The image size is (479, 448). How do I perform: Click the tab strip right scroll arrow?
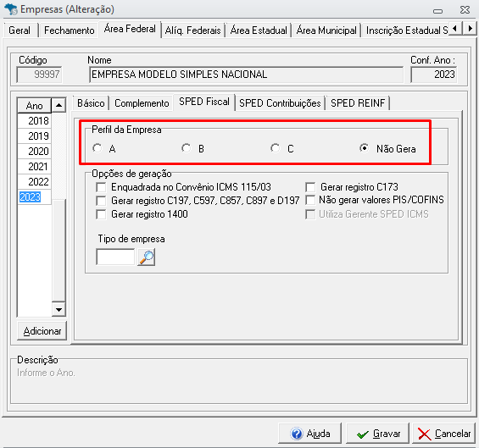[470, 29]
